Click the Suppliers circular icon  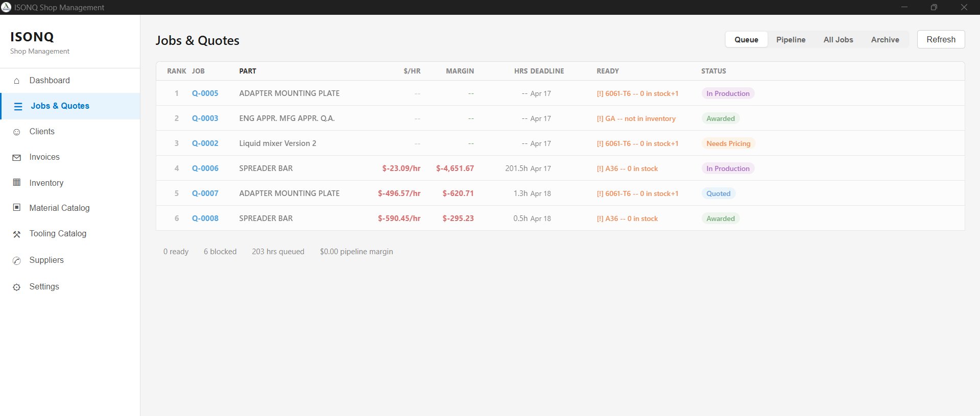(17, 261)
